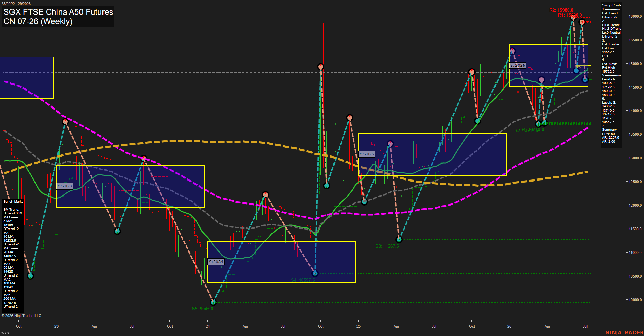This screenshot has width=644, height=336.
Task: Click the 36/2022 - 29/2026 date range
Action: 16,4
